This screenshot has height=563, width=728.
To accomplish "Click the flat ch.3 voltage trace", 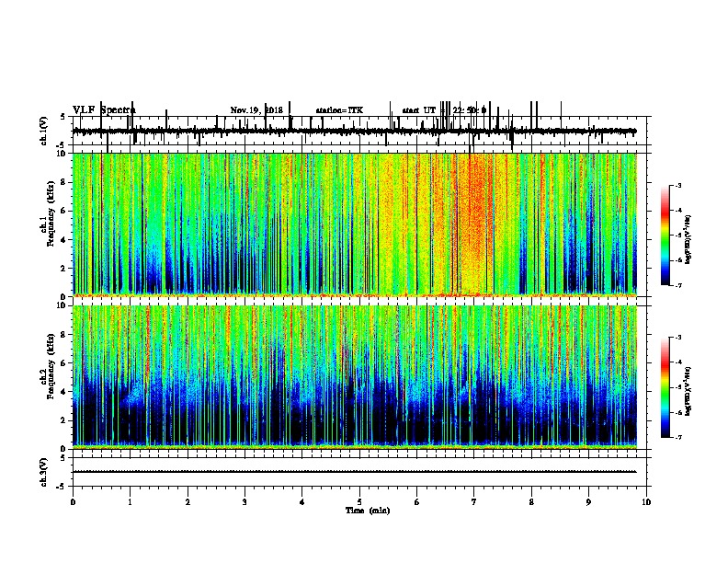I will click(355, 472).
